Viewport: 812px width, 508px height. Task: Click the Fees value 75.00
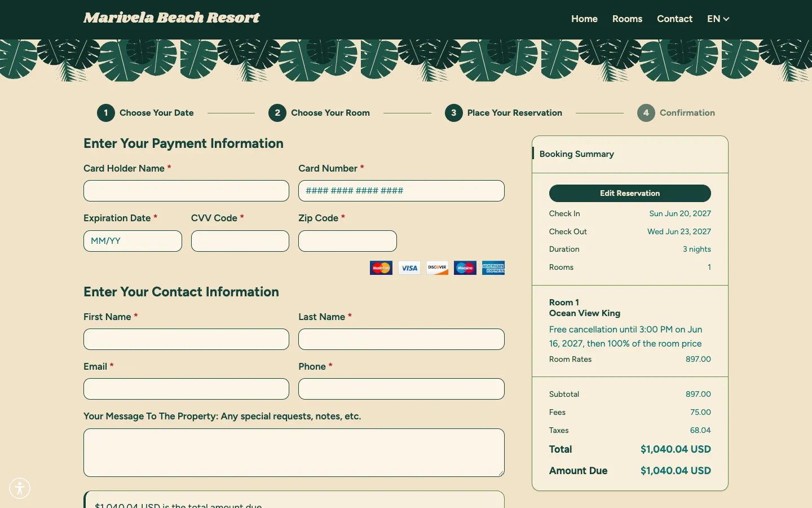(x=700, y=412)
